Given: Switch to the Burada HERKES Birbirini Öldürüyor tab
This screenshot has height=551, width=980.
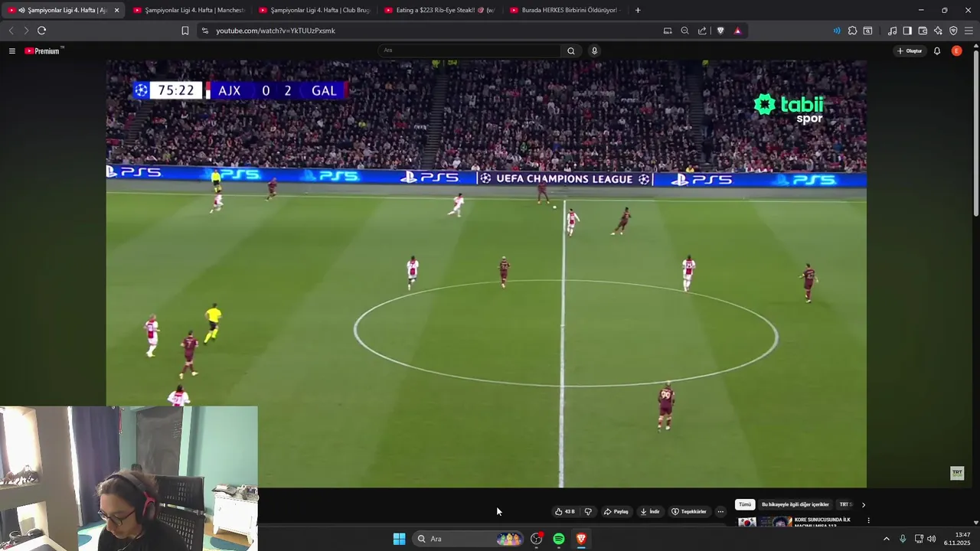Looking at the screenshot, I should 565,10.
